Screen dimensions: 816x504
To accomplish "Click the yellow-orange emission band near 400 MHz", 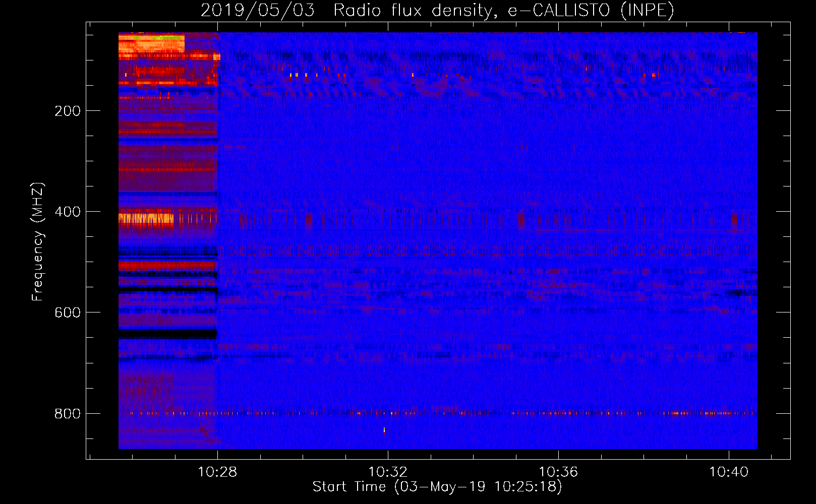I will click(146, 219).
